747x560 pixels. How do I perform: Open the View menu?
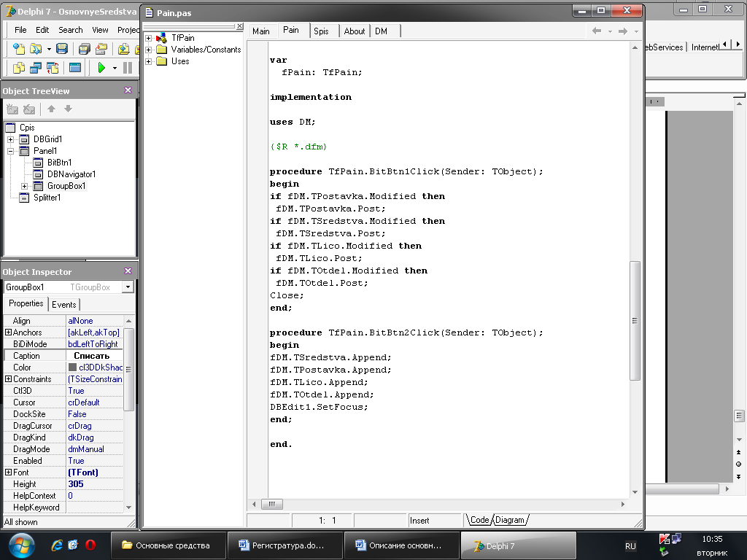click(x=100, y=30)
